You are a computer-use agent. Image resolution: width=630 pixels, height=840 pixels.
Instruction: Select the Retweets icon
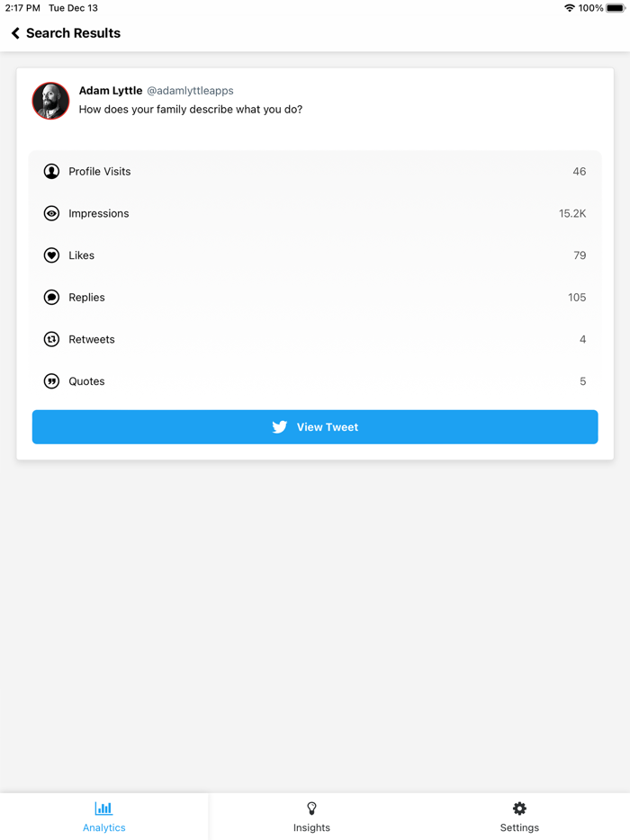[x=51, y=339]
